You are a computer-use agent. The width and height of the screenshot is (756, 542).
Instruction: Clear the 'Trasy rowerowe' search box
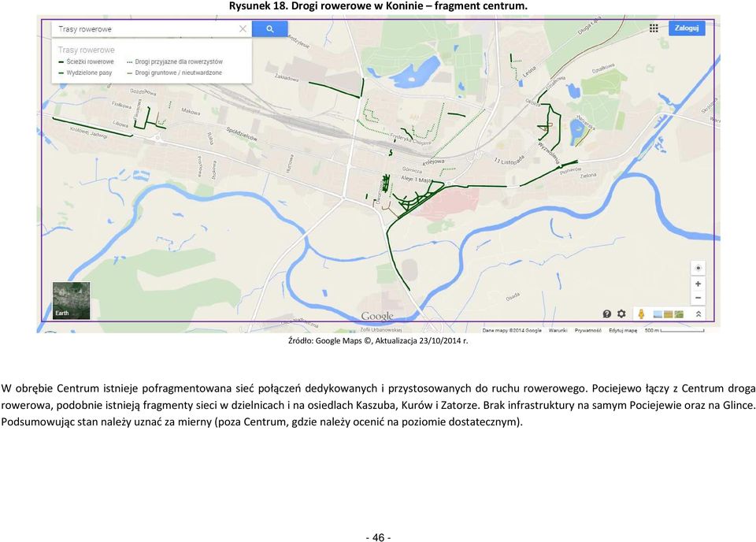243,29
